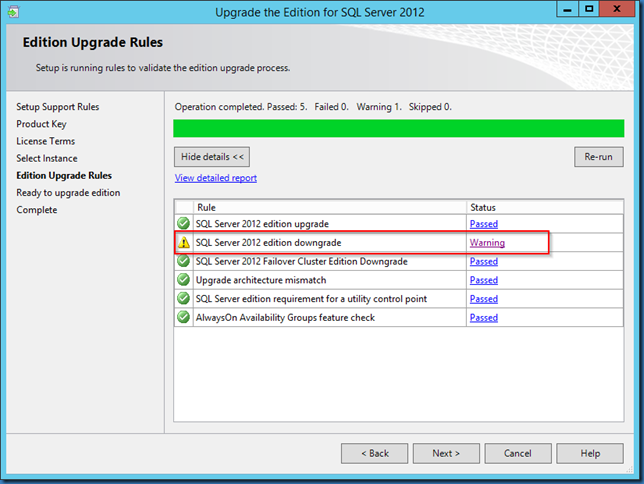This screenshot has height=484, width=644.
Task: Select Edition Upgrade Rules step in sidebar
Action: (64, 175)
